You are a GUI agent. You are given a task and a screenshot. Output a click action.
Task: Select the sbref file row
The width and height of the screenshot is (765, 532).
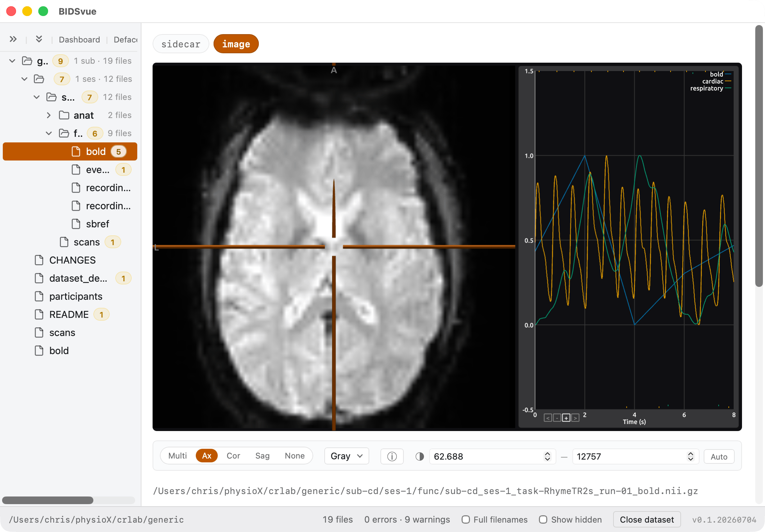click(x=70, y=224)
